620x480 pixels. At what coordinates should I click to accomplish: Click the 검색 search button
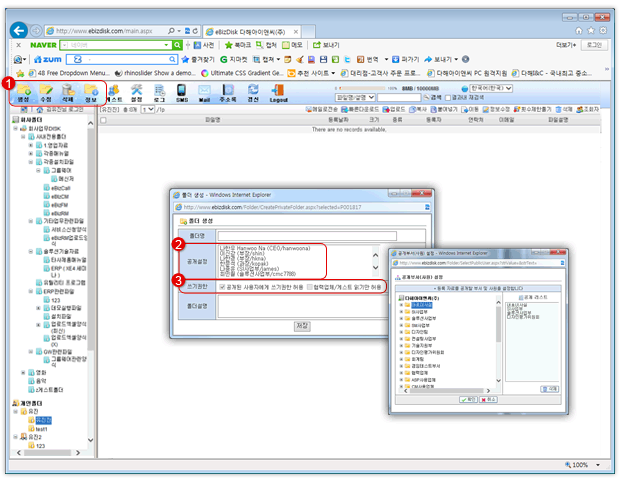pyautogui.click(x=432, y=97)
